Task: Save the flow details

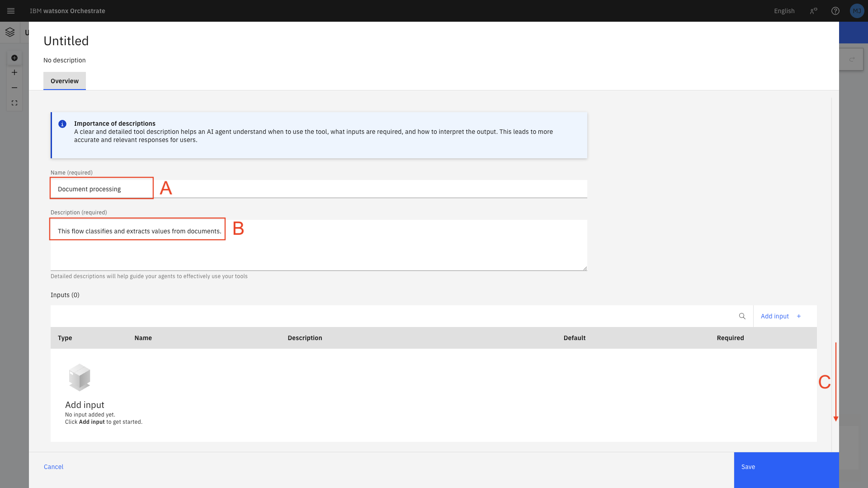Action: point(786,467)
